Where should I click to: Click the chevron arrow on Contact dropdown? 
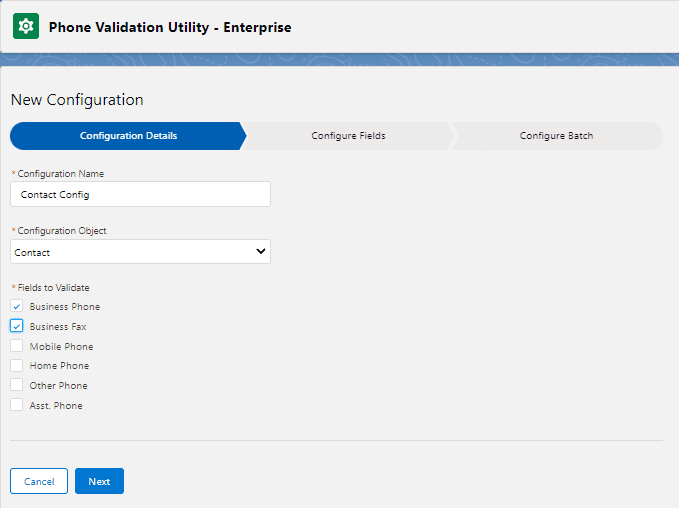pos(261,252)
